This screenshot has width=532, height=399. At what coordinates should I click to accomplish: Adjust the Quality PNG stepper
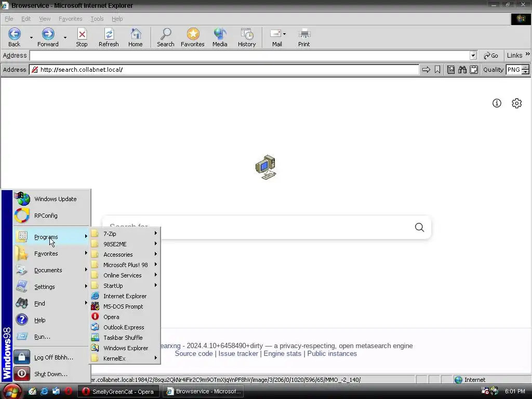[525, 70]
